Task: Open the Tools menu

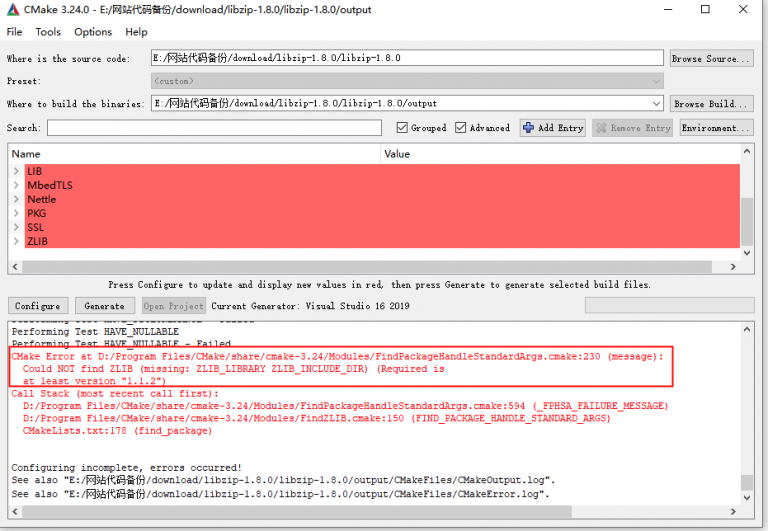Action: (48, 32)
